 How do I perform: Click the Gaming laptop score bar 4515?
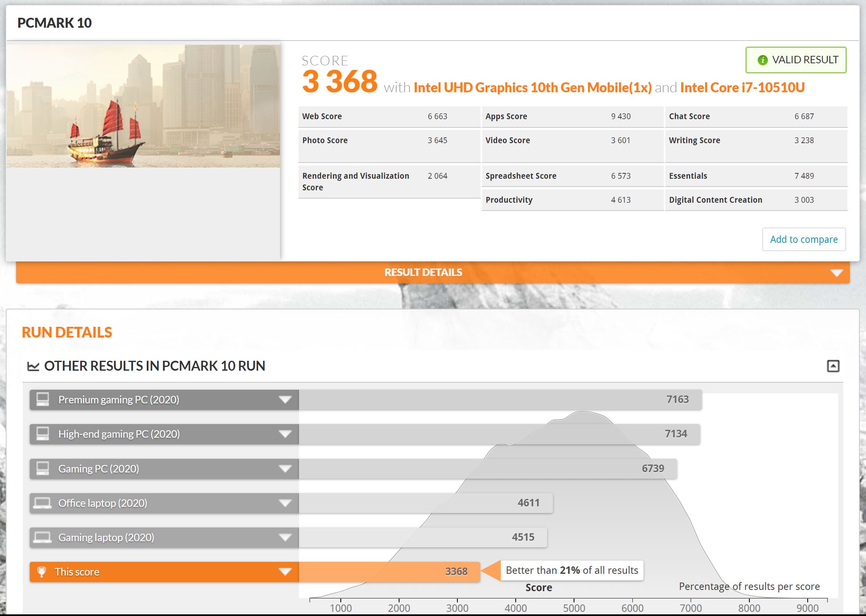tap(423, 537)
